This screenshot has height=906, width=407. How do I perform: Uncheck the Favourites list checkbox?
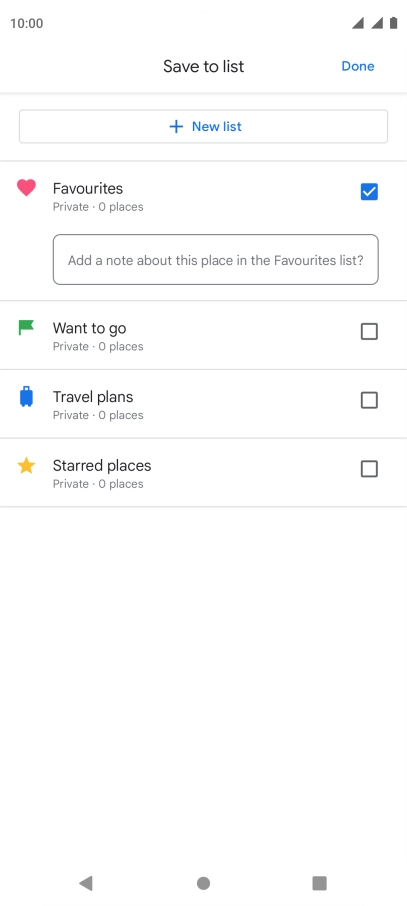(x=369, y=192)
